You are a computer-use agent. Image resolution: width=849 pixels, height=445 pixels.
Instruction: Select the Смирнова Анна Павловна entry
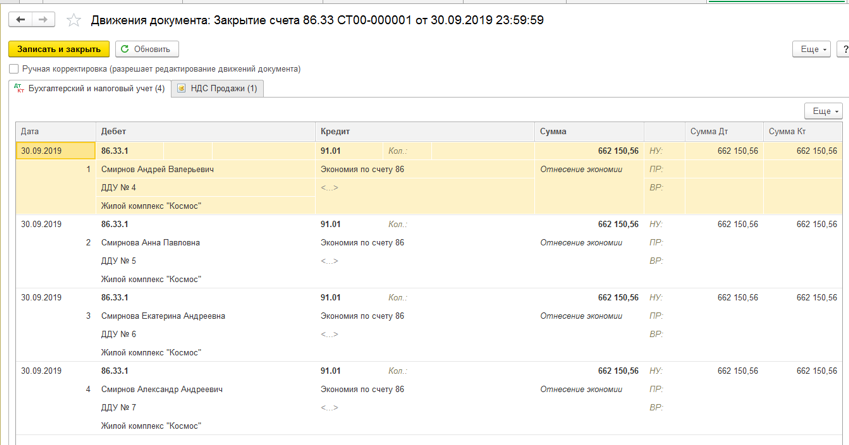point(150,243)
